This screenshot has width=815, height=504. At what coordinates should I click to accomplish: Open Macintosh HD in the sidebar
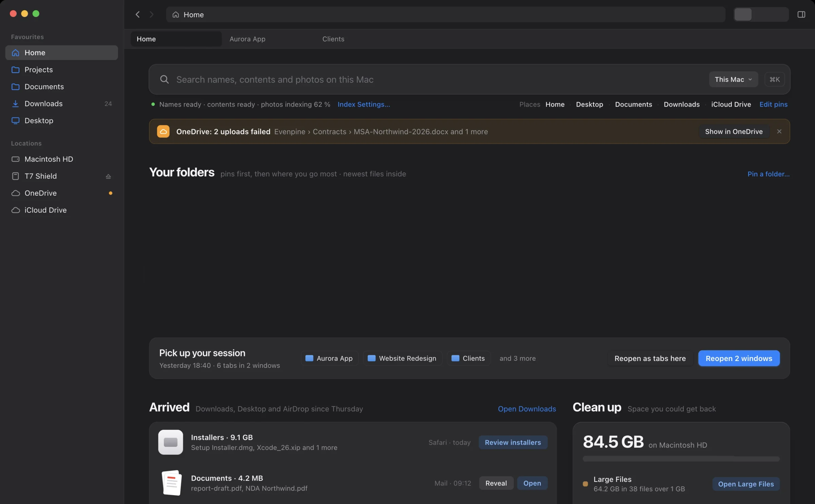[x=61, y=159]
